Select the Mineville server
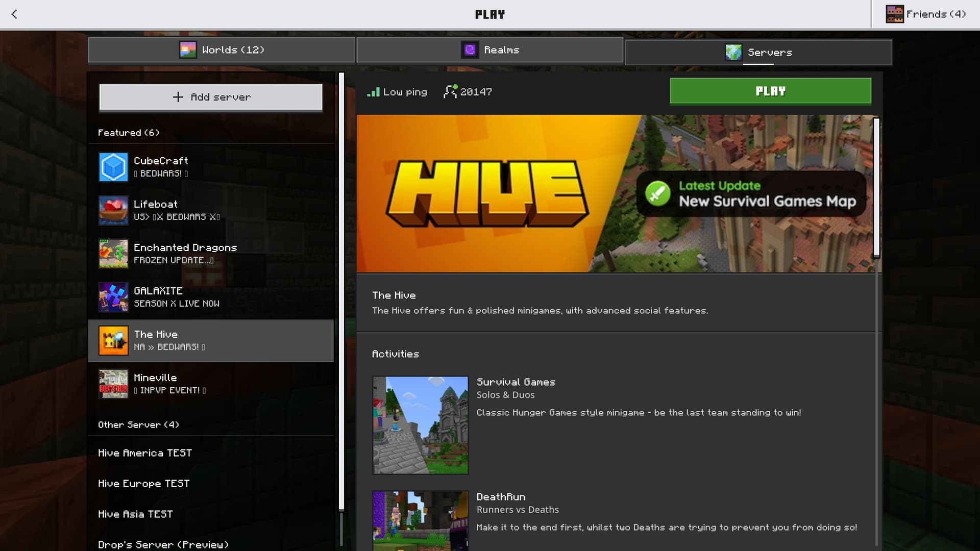This screenshot has width=980, height=551. pyautogui.click(x=211, y=384)
